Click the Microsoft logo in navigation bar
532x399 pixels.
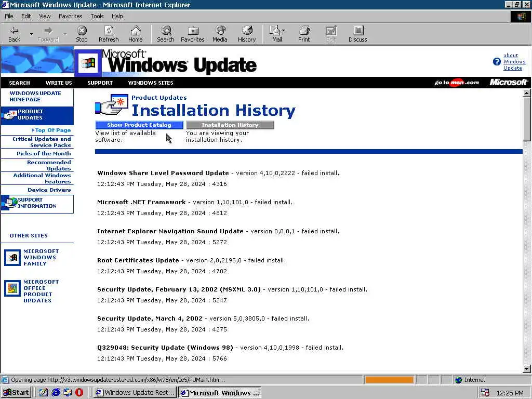(508, 83)
